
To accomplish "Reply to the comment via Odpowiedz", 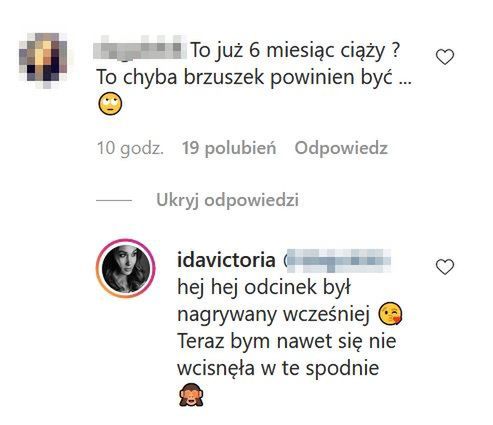I will pyautogui.click(x=341, y=148).
